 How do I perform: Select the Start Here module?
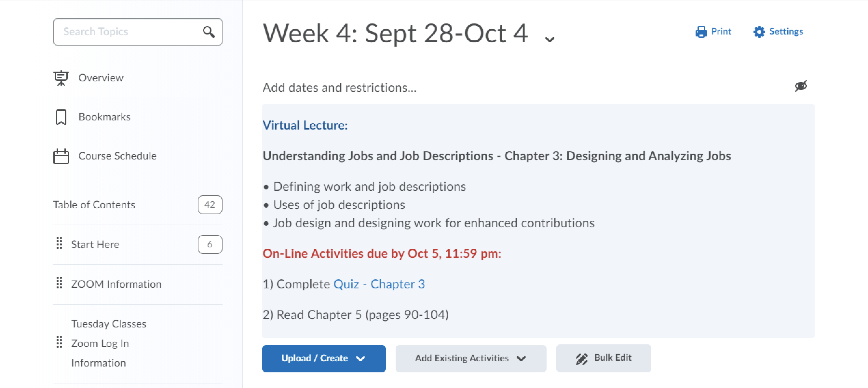[x=95, y=244]
